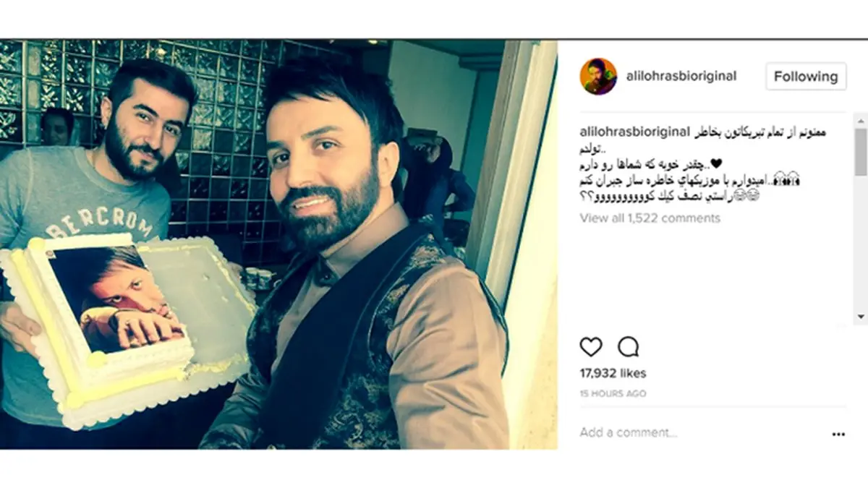Open the three-dot more options menu
Screen dimensions: 868x488
pyautogui.click(x=838, y=434)
